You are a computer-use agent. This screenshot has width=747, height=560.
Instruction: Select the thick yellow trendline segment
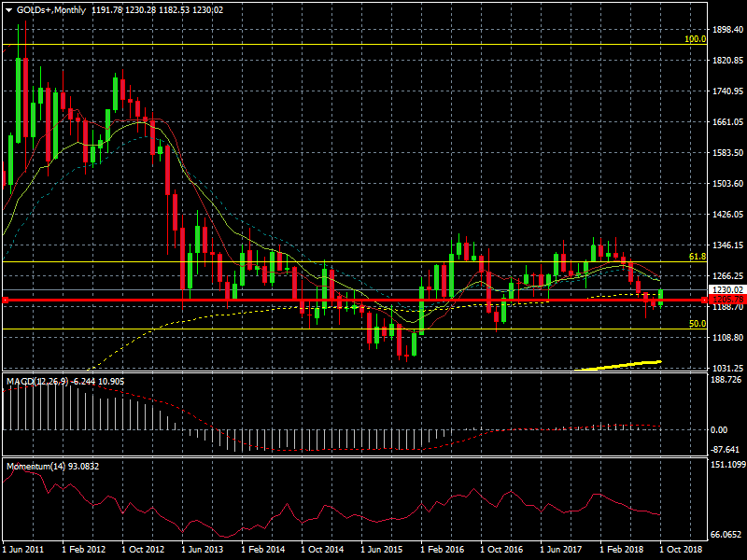[x=618, y=365]
